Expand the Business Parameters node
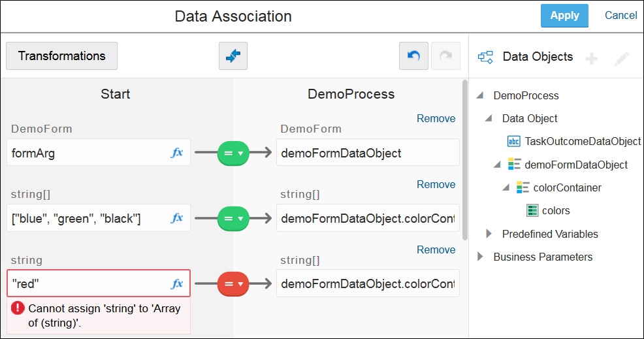 pyautogui.click(x=480, y=257)
